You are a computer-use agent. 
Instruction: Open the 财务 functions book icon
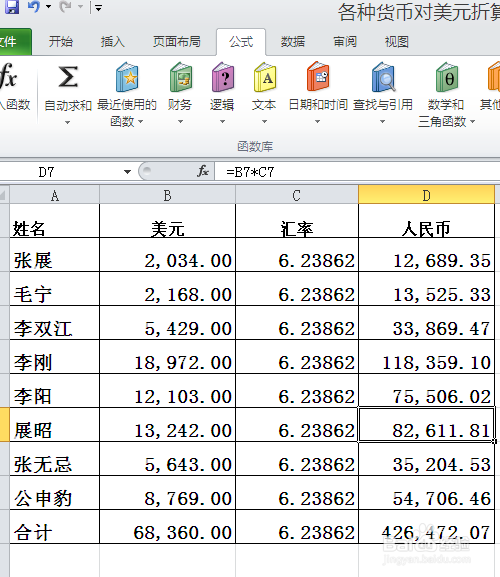point(181,77)
